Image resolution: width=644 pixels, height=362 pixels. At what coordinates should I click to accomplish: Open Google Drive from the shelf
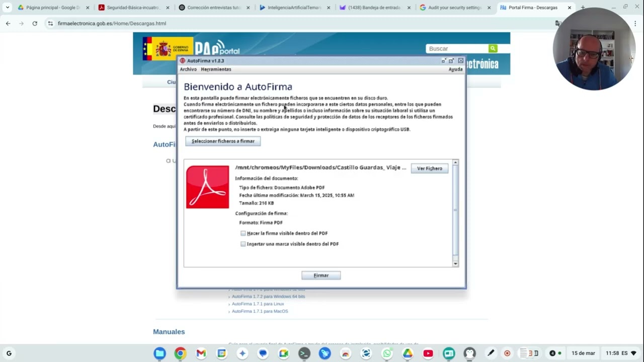408,353
